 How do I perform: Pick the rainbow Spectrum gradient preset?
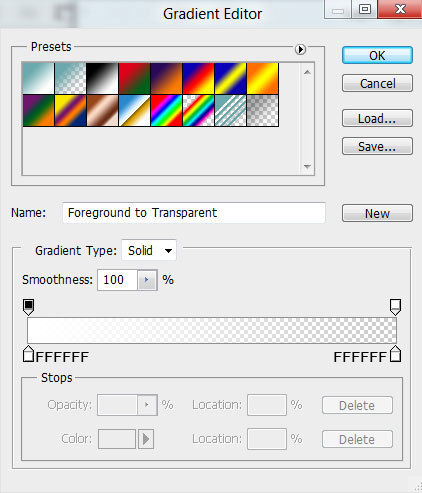click(166, 110)
